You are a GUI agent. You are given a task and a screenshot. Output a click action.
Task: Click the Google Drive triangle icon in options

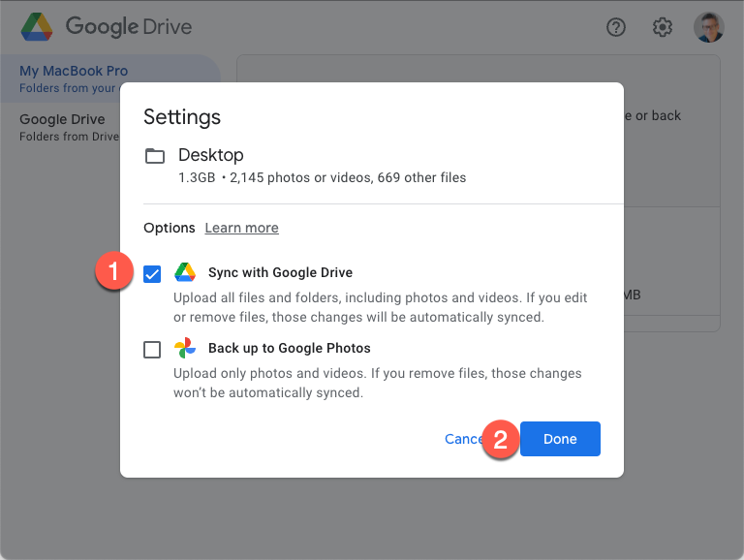pyautogui.click(x=185, y=272)
